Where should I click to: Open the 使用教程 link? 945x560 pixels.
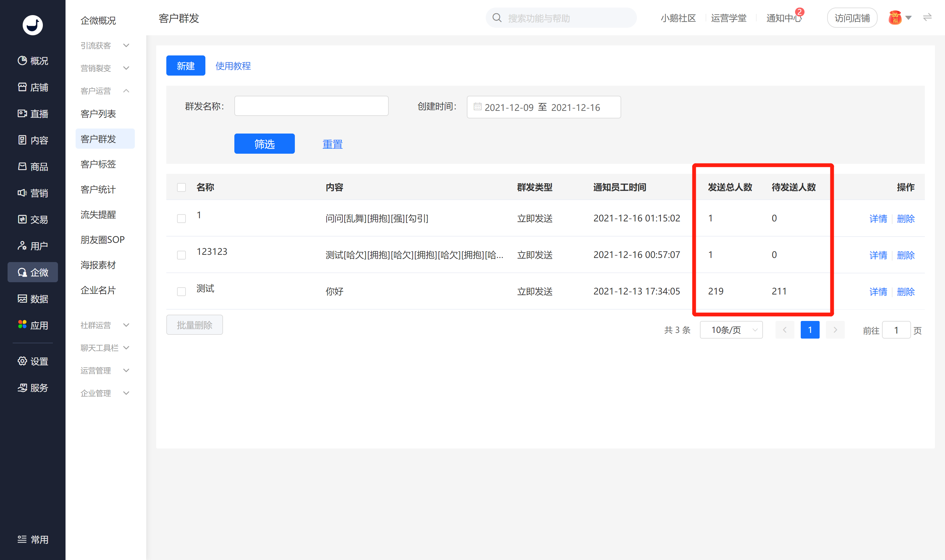233,66
